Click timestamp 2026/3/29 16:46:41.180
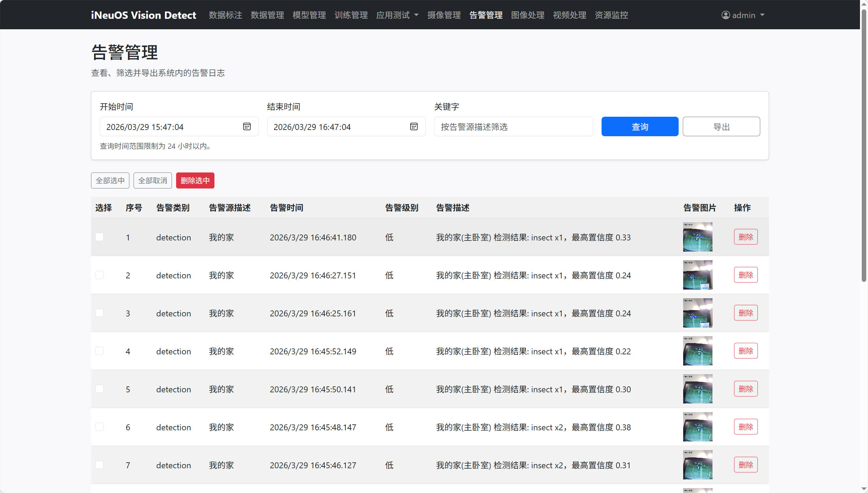The width and height of the screenshot is (868, 493). (x=313, y=237)
